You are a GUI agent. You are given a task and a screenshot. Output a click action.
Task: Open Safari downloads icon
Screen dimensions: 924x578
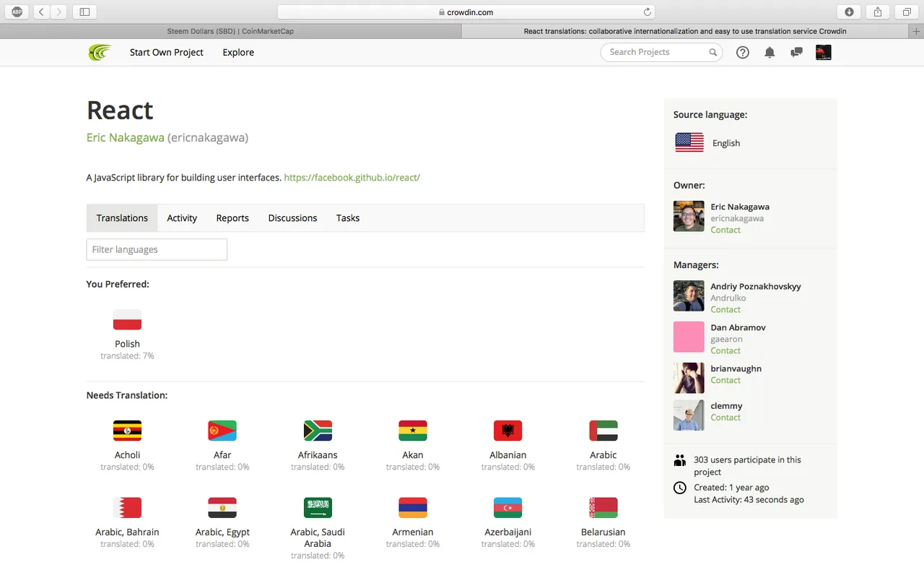(849, 12)
